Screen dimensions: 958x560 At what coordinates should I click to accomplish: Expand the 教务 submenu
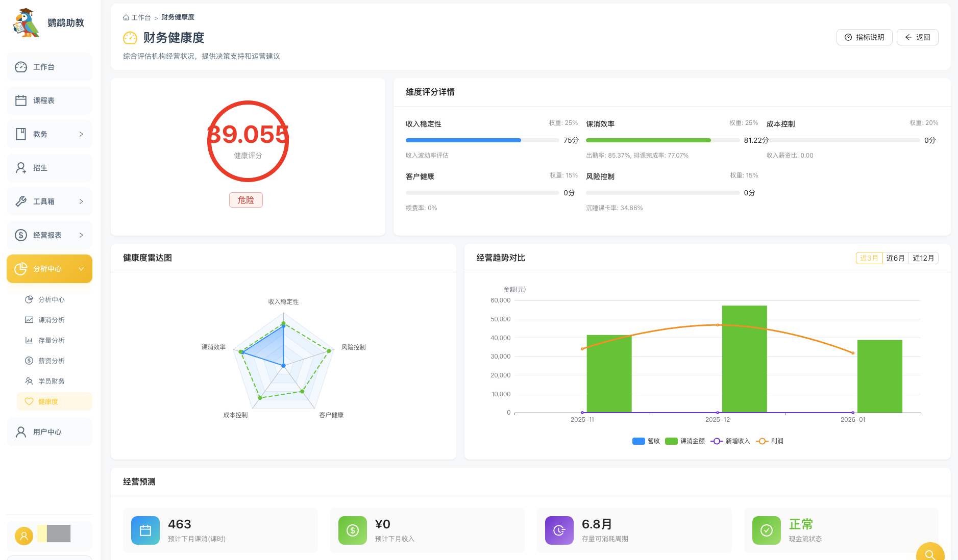point(81,134)
